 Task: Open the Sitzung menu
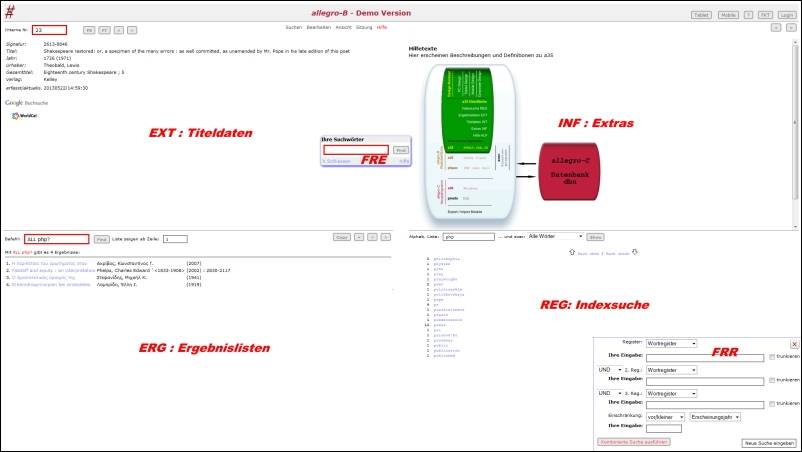point(364,27)
